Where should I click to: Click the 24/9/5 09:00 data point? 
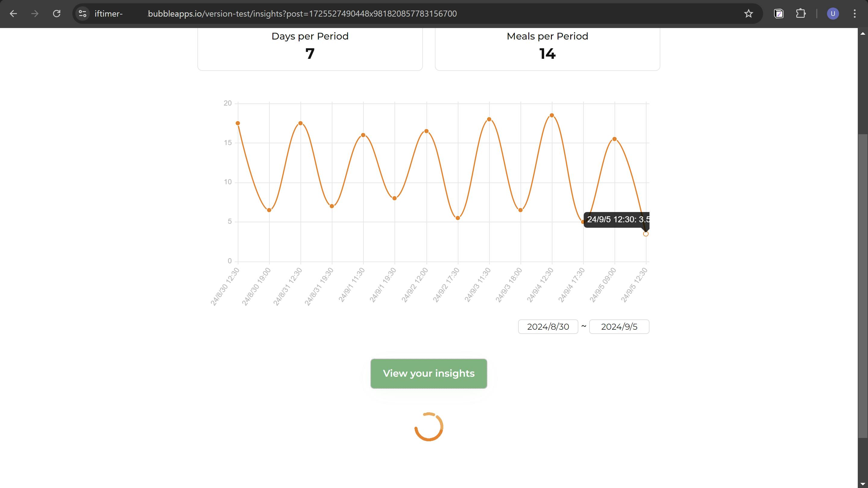pyautogui.click(x=615, y=139)
